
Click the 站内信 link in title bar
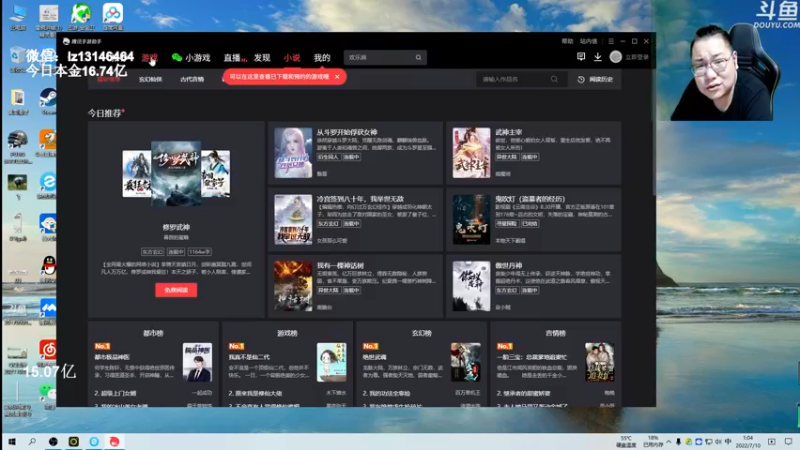click(x=588, y=41)
